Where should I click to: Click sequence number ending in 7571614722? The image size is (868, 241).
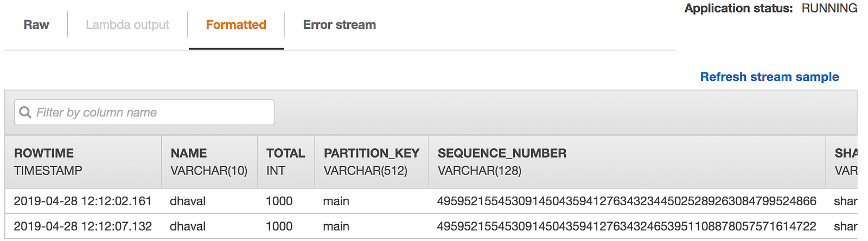pos(627,226)
